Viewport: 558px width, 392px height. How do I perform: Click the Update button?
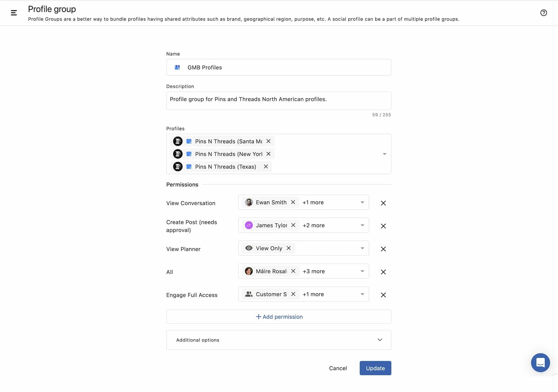click(375, 368)
